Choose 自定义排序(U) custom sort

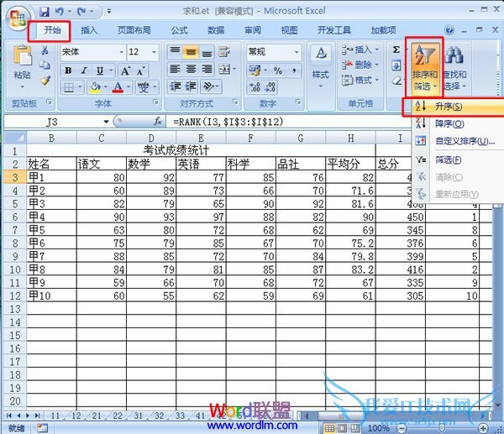(458, 141)
